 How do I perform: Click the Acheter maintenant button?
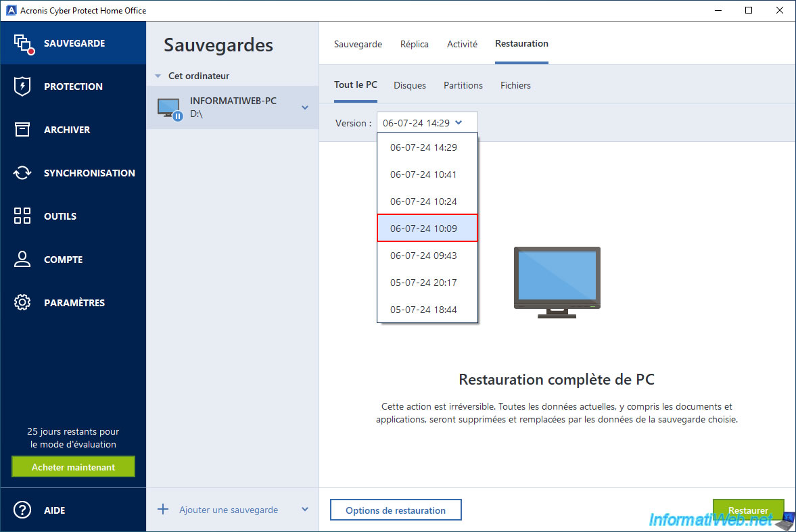click(73, 466)
